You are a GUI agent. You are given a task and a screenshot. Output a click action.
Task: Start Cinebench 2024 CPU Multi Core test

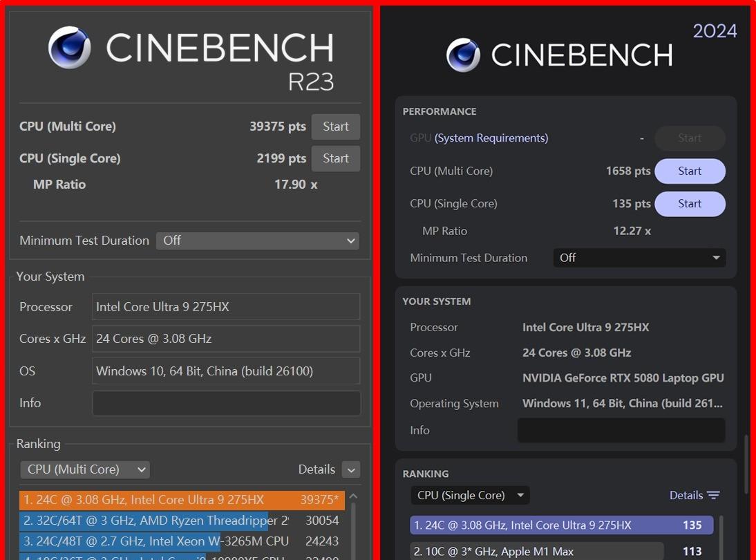(x=690, y=171)
